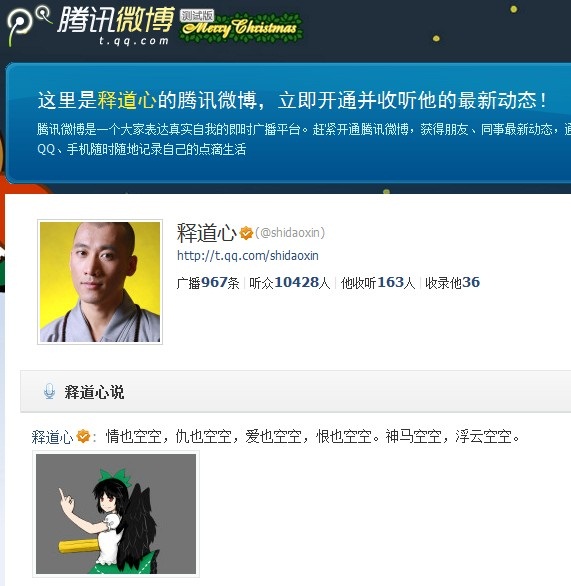571x586 pixels.
Task: Open the 释道心 profile avatar photo
Action: (x=100, y=282)
